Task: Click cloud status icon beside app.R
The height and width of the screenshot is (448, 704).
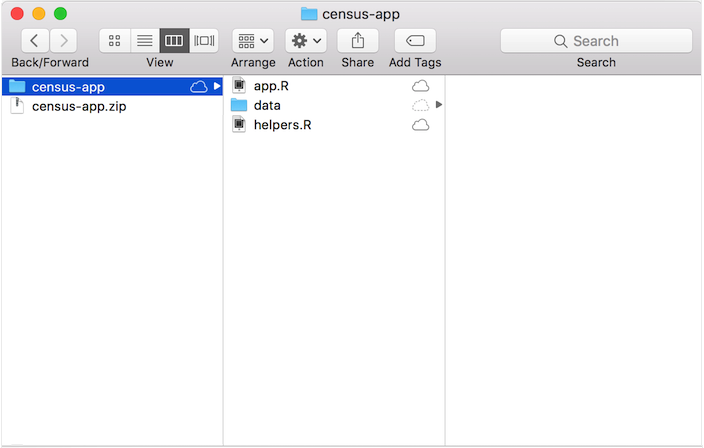Action: click(420, 86)
